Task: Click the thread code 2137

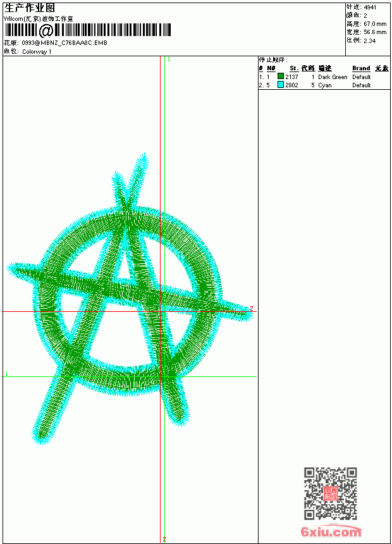Action: (x=291, y=77)
